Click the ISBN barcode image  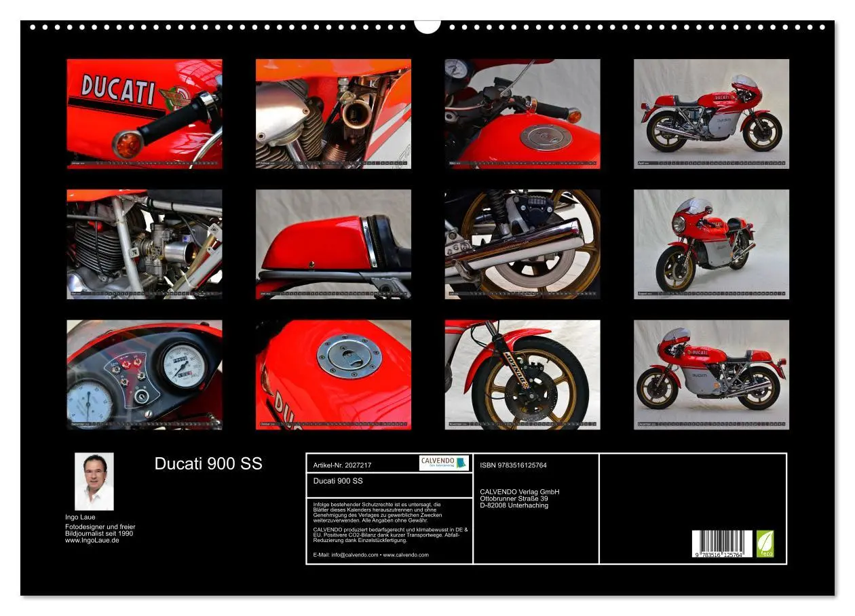pyautogui.click(x=722, y=544)
